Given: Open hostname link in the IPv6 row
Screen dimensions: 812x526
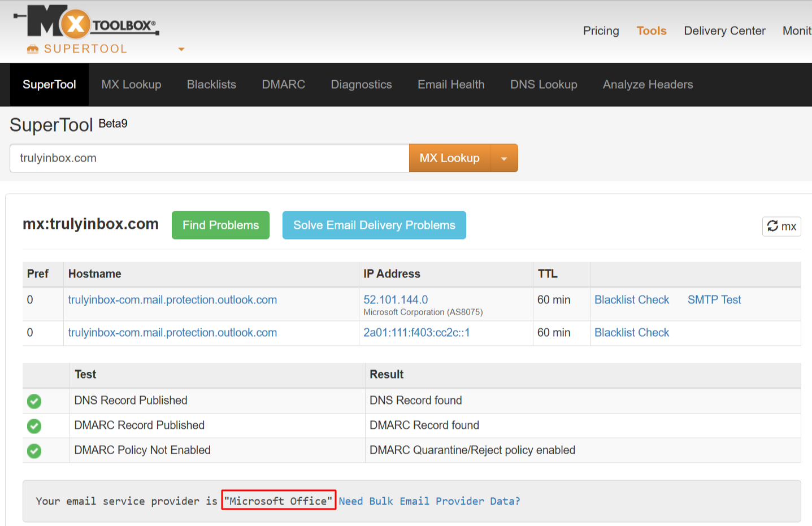Looking at the screenshot, I should pos(173,333).
